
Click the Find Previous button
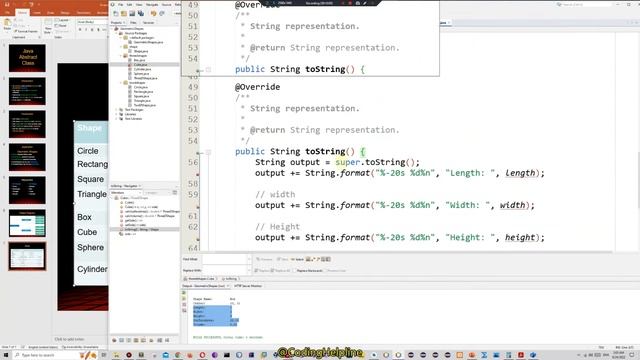pyautogui.click(x=264, y=259)
